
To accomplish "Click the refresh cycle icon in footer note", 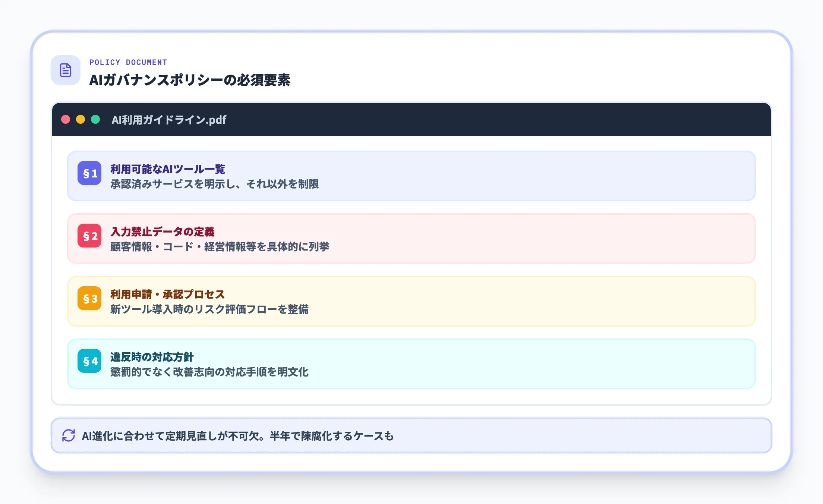I will tap(69, 435).
